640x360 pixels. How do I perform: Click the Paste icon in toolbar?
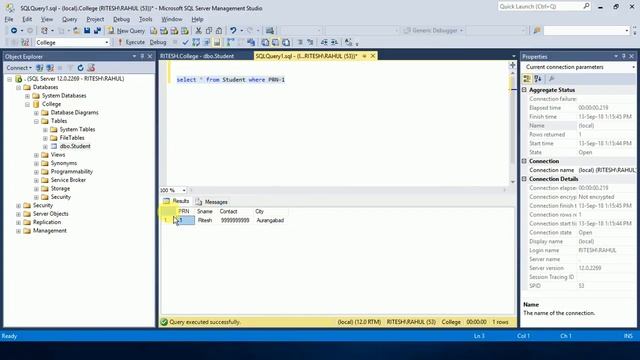[219, 31]
